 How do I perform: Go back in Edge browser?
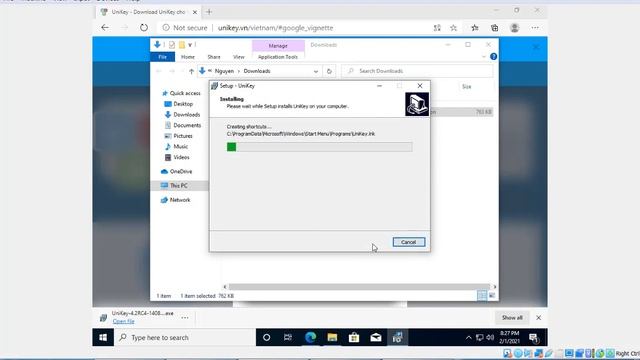click(105, 28)
